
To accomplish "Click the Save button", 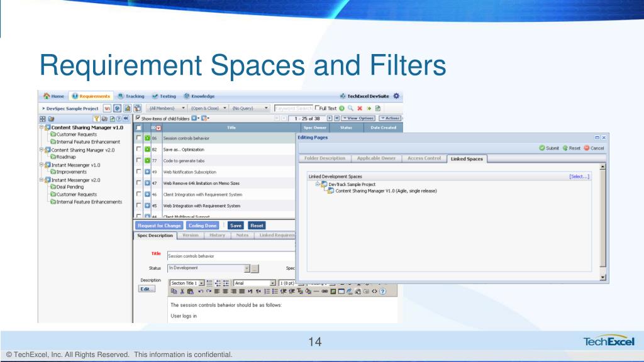I will pos(236,226).
